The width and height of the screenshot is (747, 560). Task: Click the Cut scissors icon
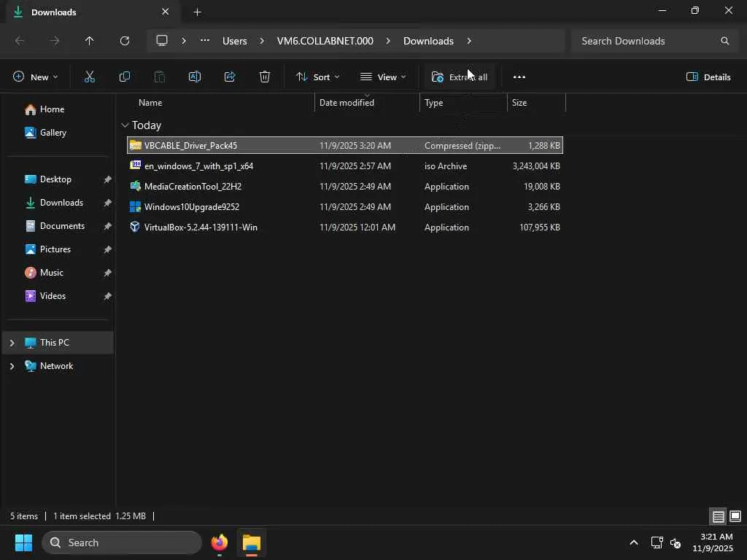90,77
